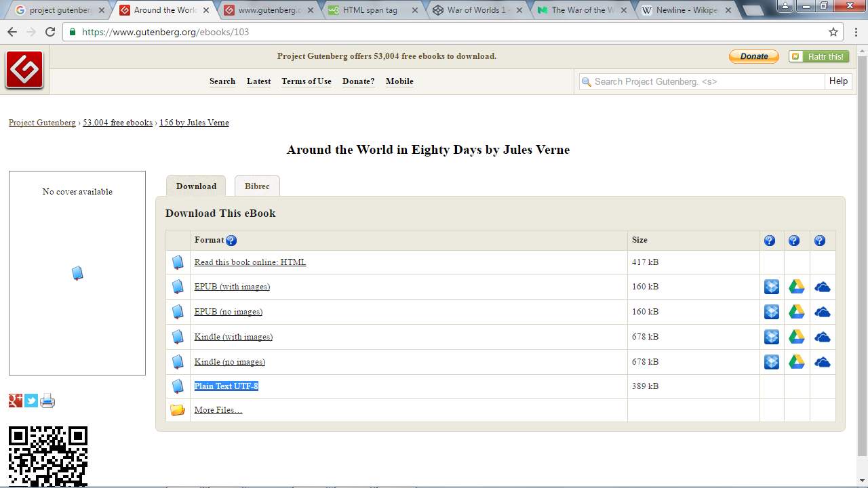The height and width of the screenshot is (488, 868).
Task: Send EPUB (no images) to Google Drive
Action: pyautogui.click(x=797, y=312)
